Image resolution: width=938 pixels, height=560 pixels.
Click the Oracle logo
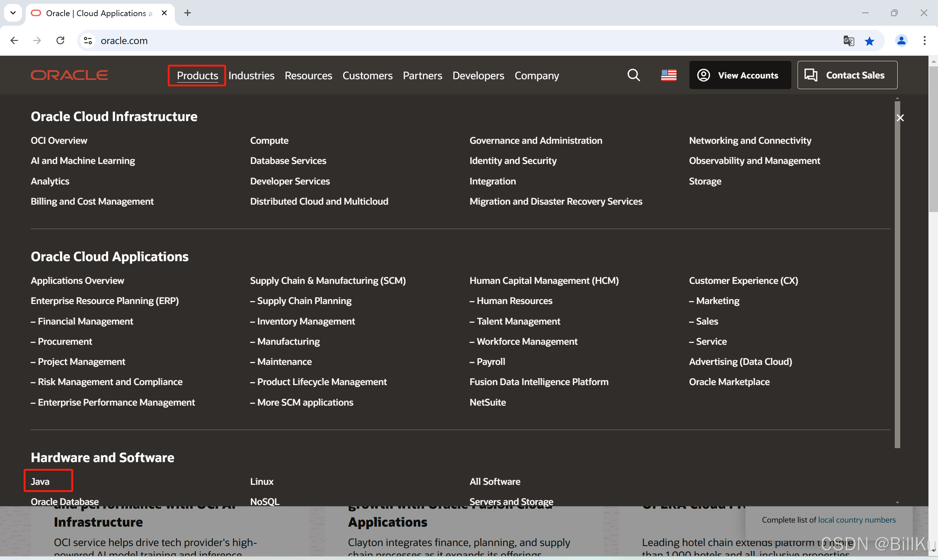tap(69, 75)
